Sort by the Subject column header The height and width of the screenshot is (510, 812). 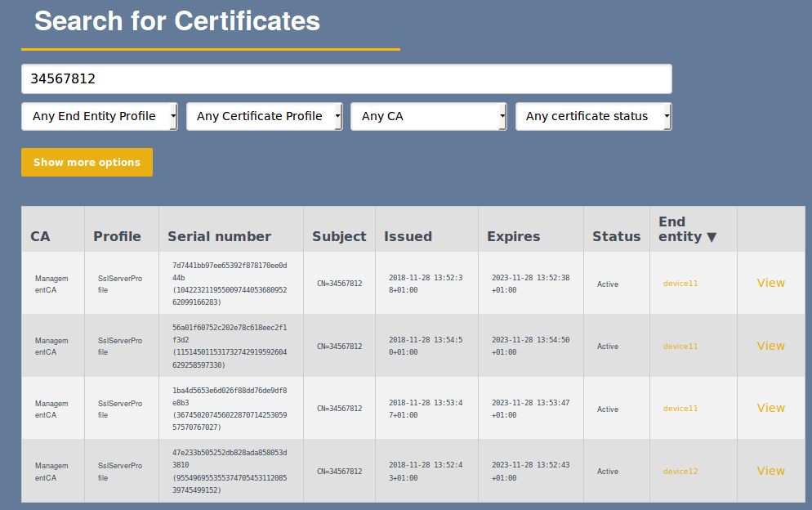[339, 236]
